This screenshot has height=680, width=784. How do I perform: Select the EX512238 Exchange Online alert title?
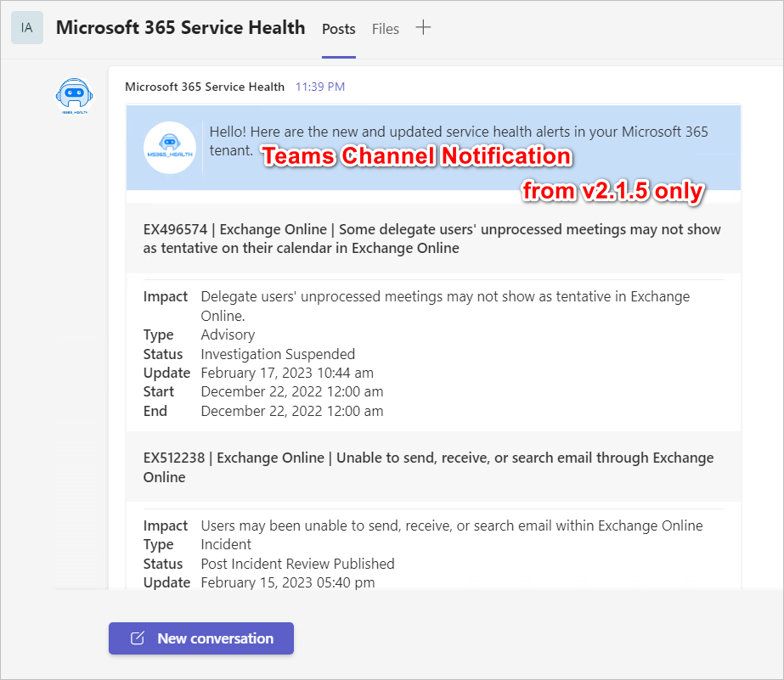click(x=428, y=467)
